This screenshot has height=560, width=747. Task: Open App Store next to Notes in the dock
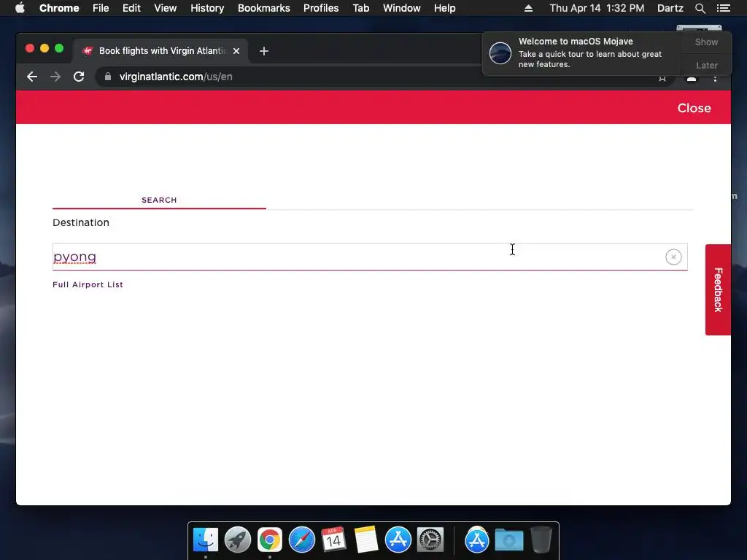coord(398,540)
